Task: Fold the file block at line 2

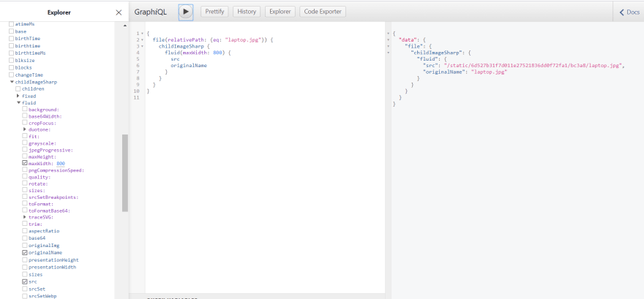Action: (142, 40)
